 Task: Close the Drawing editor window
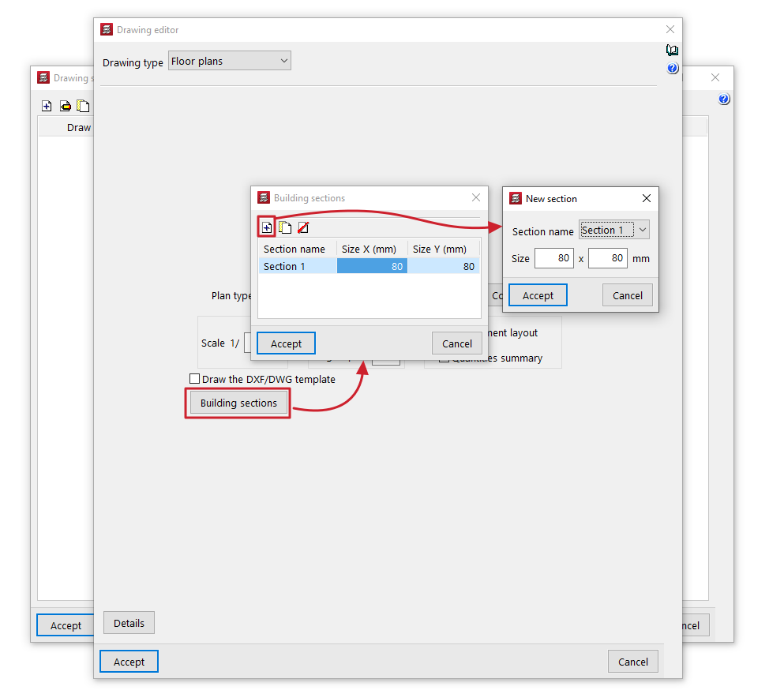tap(670, 29)
